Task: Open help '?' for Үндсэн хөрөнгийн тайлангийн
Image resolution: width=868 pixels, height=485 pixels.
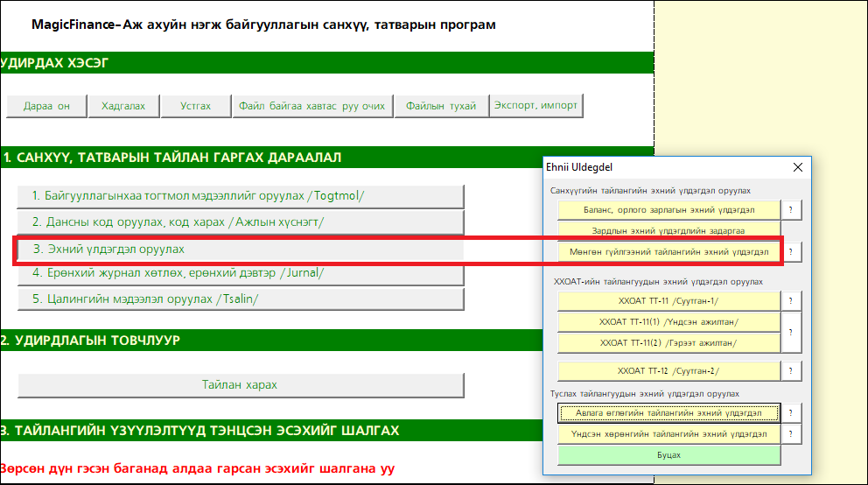Action: [x=791, y=434]
